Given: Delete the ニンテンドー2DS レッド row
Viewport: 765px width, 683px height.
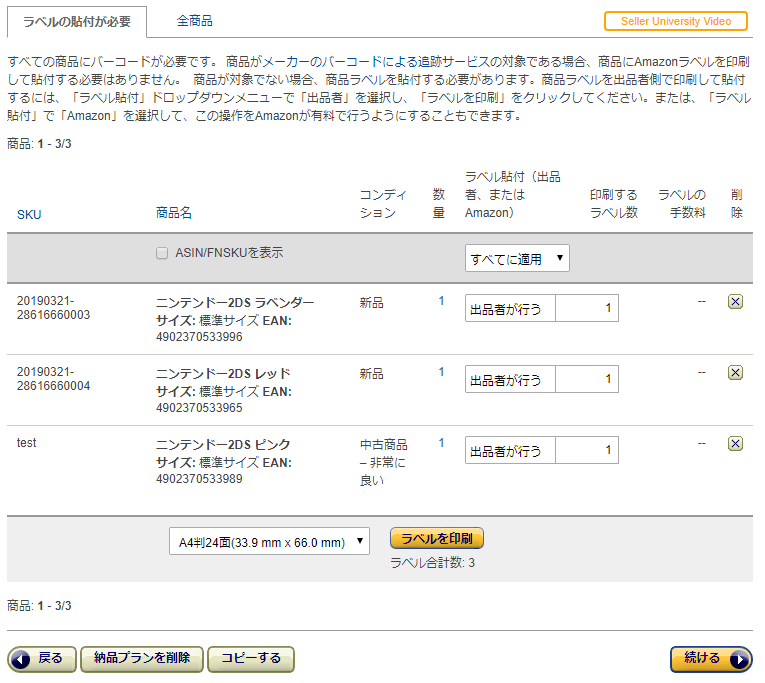Looking at the screenshot, I should (735, 373).
